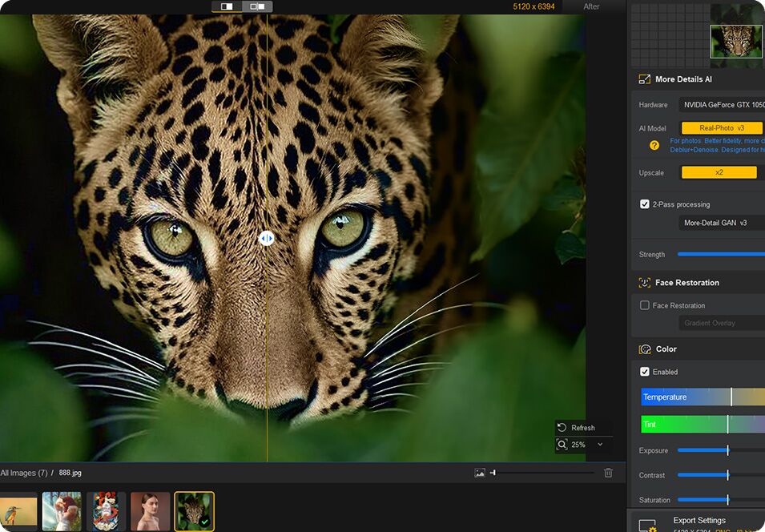Enable the Face Restoration checkbox
This screenshot has height=532, width=765.
(645, 305)
